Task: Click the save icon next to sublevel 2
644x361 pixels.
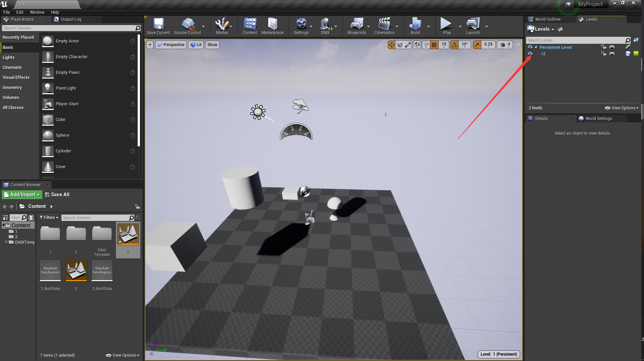Action: [628, 53]
